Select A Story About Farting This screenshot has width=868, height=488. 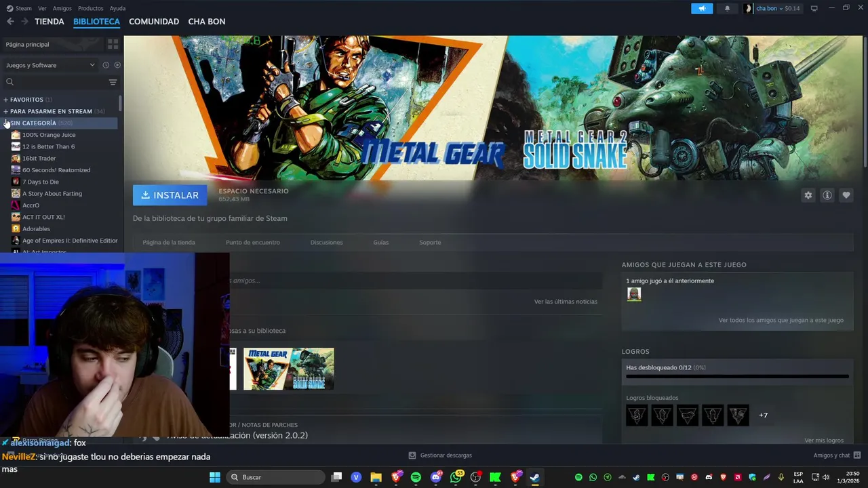click(x=52, y=194)
